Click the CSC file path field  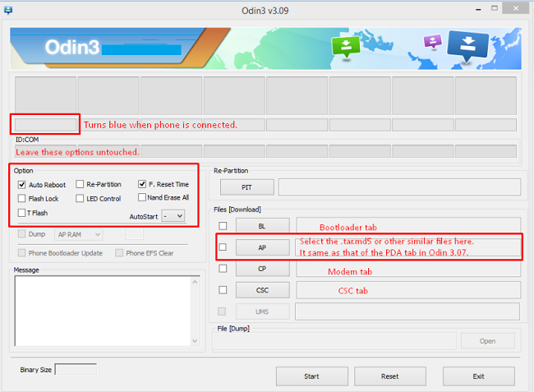(408, 290)
